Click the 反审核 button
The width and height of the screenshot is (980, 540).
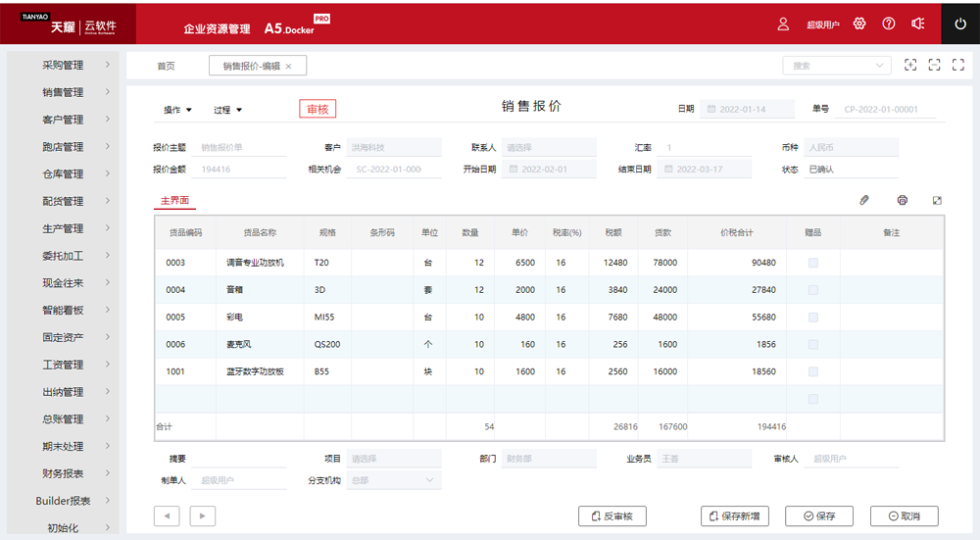coord(612,516)
